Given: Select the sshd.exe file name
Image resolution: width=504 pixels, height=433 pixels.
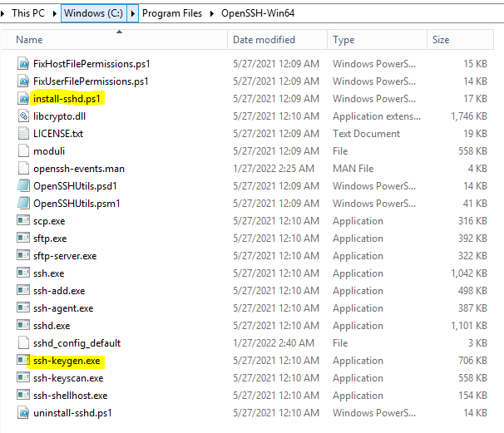Looking at the screenshot, I should [52, 326].
